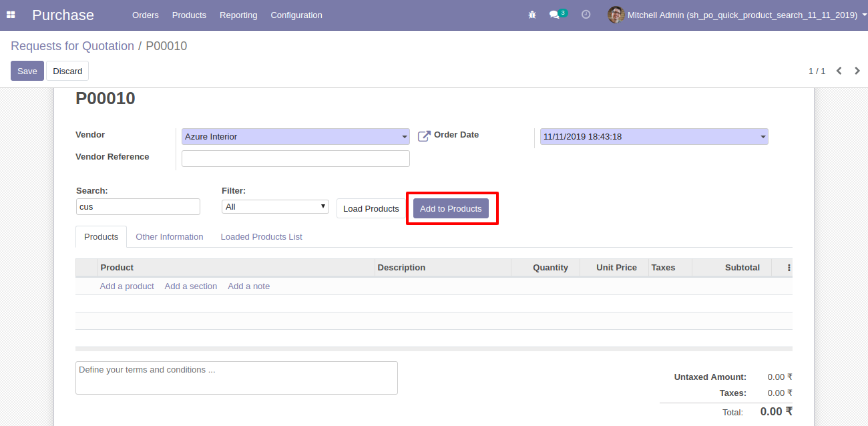Click Mitchell Admin avatar picture
This screenshot has width=868, height=426.
616,15
